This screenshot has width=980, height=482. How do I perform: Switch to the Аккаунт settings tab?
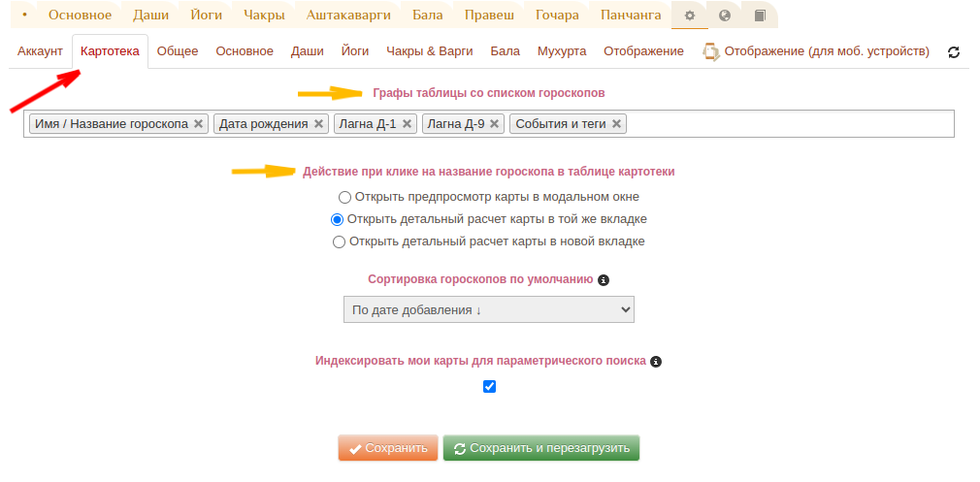tap(40, 51)
